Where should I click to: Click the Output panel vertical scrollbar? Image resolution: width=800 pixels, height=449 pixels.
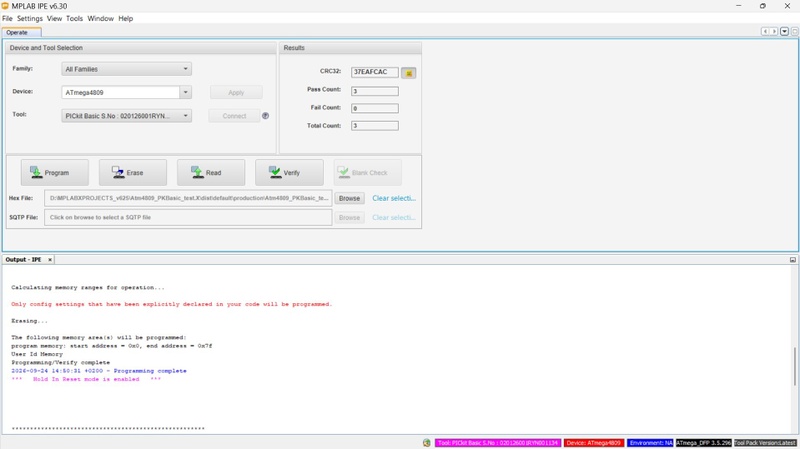(x=794, y=366)
